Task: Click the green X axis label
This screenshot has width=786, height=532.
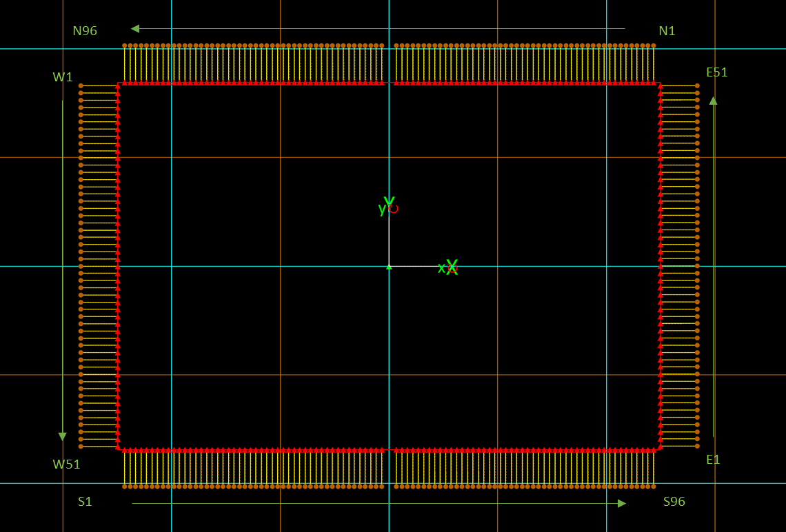Action: [452, 267]
